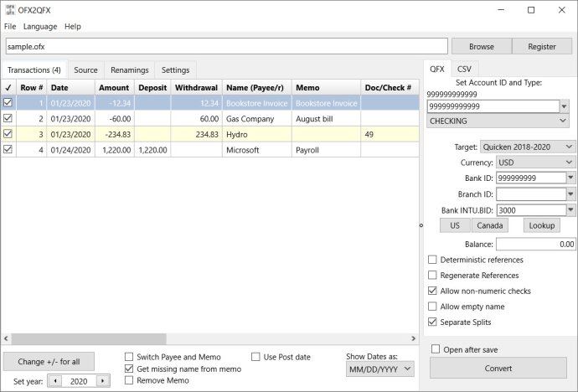Click Change +/- for all button
The width and height of the screenshot is (578, 392).
click(49, 362)
